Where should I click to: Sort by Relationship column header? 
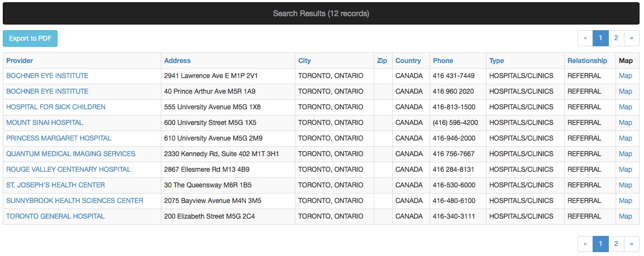pyautogui.click(x=588, y=61)
